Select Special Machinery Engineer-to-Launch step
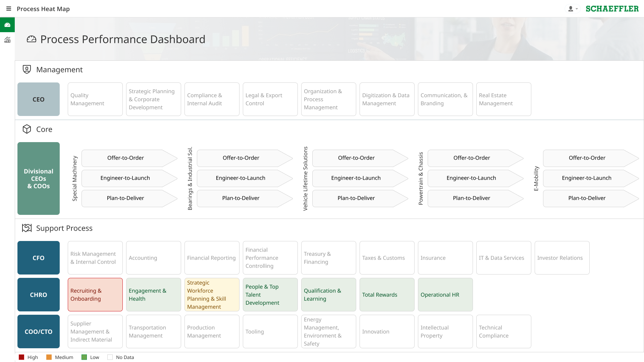This screenshot has width=644, height=362. pyautogui.click(x=129, y=178)
